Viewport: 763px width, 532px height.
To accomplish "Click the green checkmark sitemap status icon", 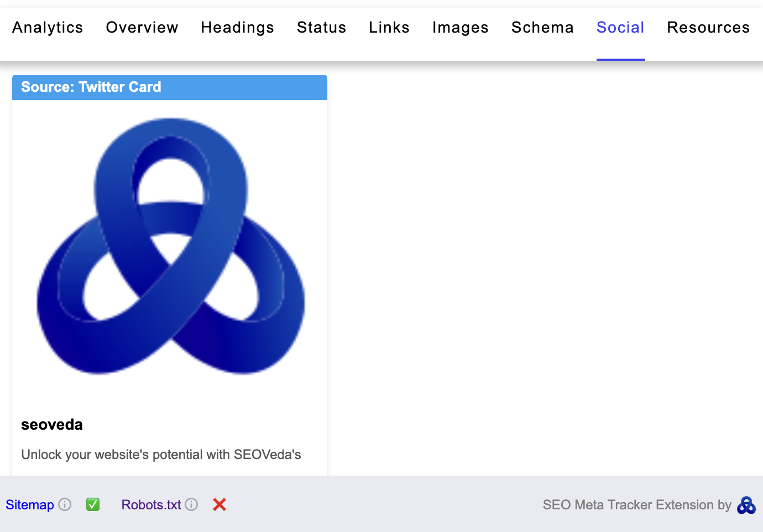I will 93,504.
